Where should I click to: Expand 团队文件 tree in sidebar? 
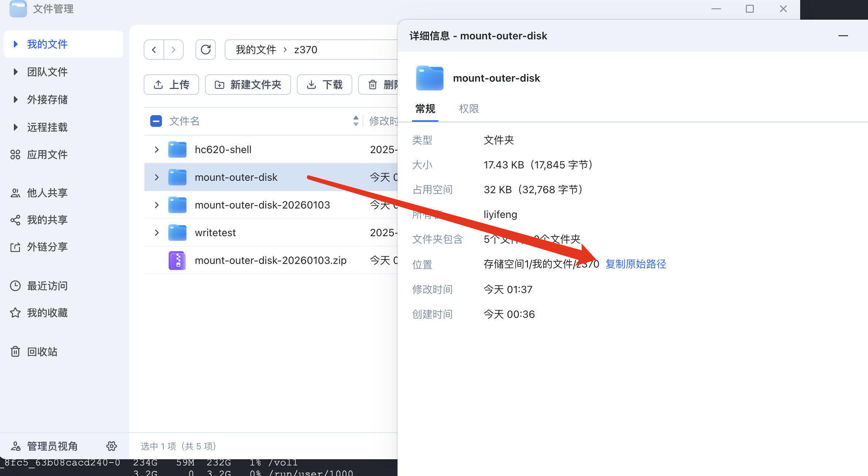[x=15, y=72]
